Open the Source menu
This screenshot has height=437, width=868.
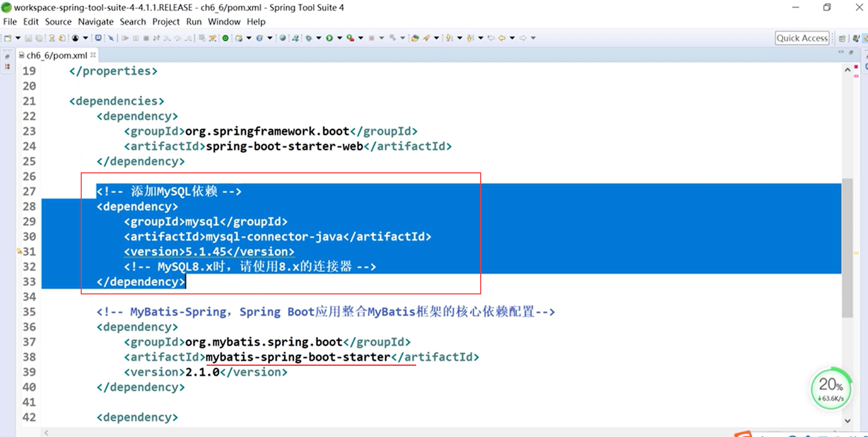click(58, 22)
